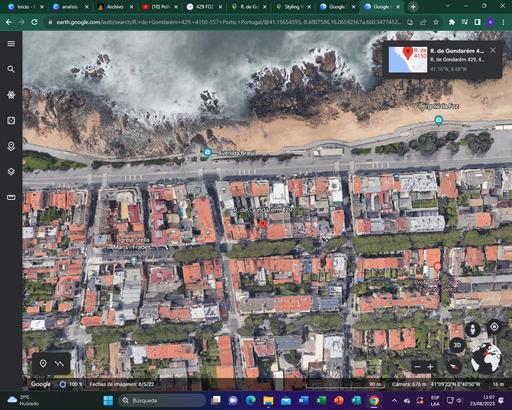This screenshot has width=512, height=410.
Task: Zoom in with the plus button
Action: point(430,367)
